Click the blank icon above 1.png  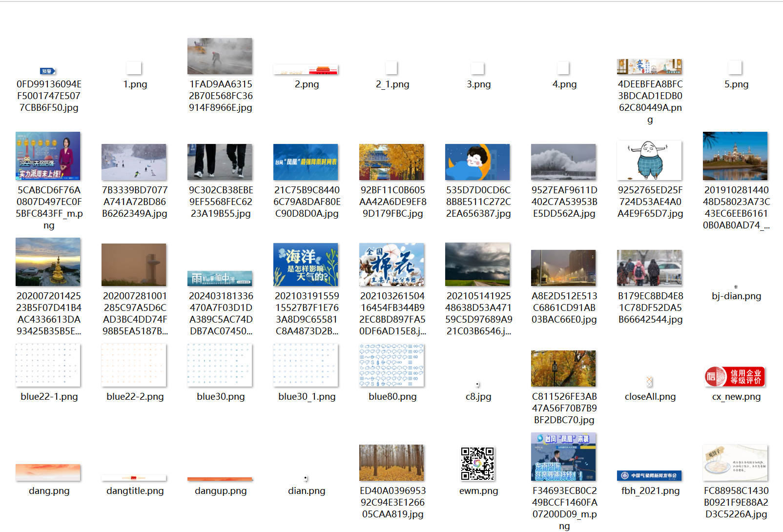[134, 68]
